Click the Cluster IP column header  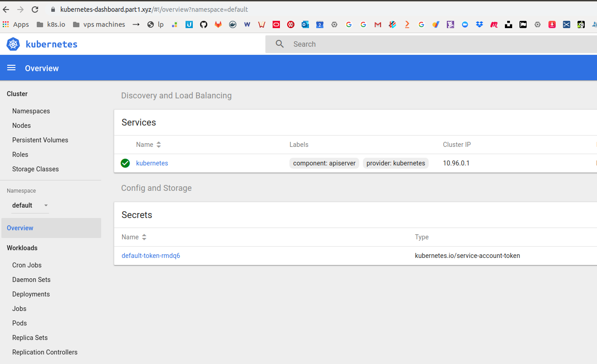click(x=457, y=145)
